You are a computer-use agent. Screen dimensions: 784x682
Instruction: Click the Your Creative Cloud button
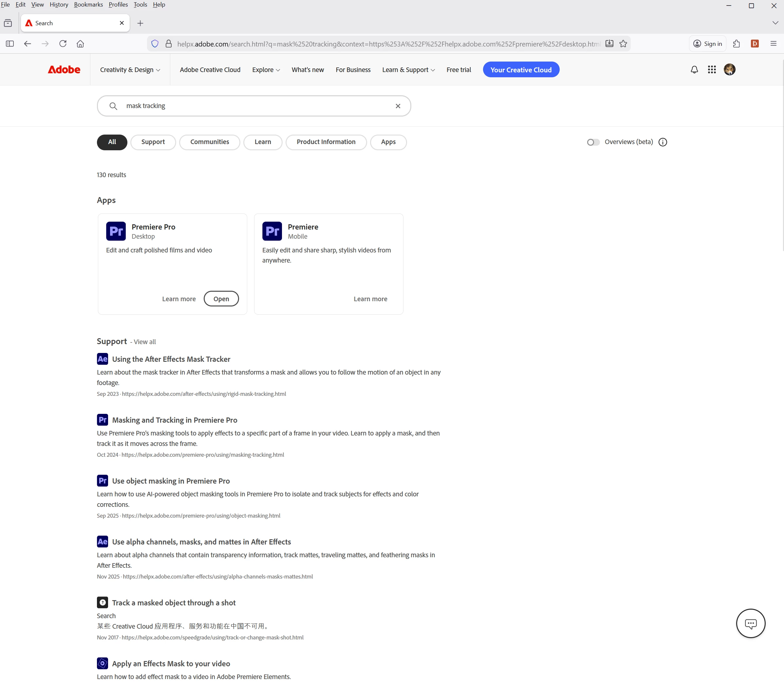(x=521, y=70)
